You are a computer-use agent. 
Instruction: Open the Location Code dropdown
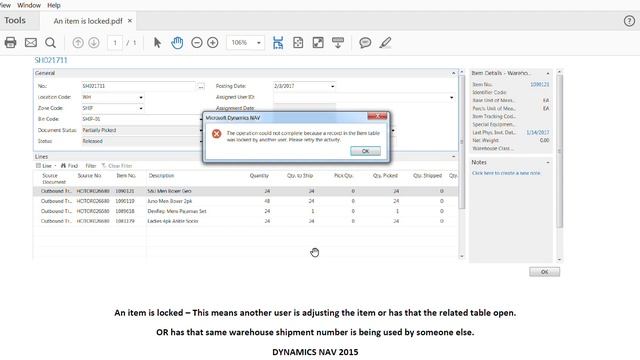(x=141, y=97)
